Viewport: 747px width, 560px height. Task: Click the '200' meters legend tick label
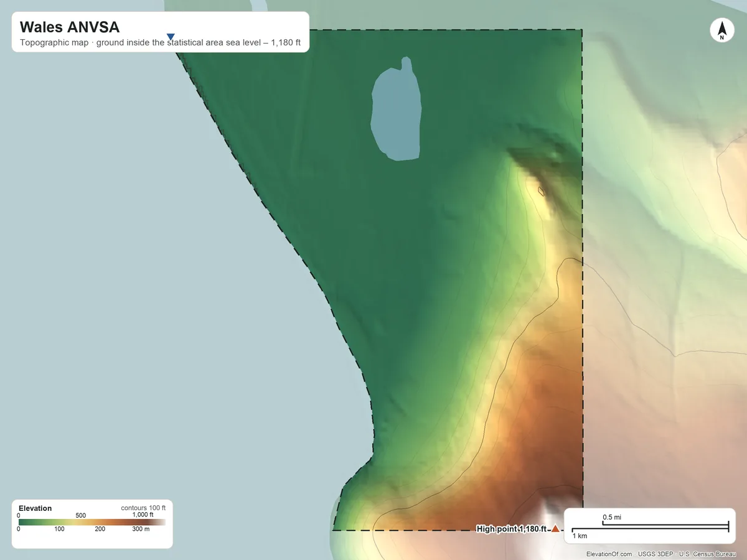pos(100,530)
